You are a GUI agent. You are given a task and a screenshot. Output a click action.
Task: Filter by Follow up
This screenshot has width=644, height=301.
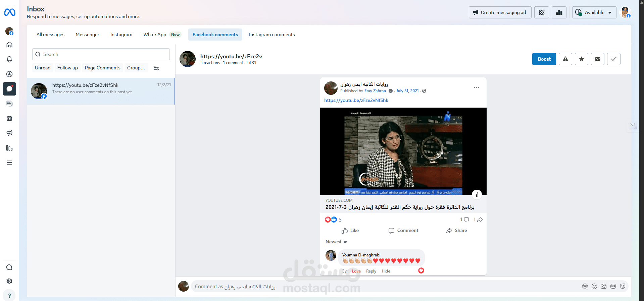(x=67, y=68)
